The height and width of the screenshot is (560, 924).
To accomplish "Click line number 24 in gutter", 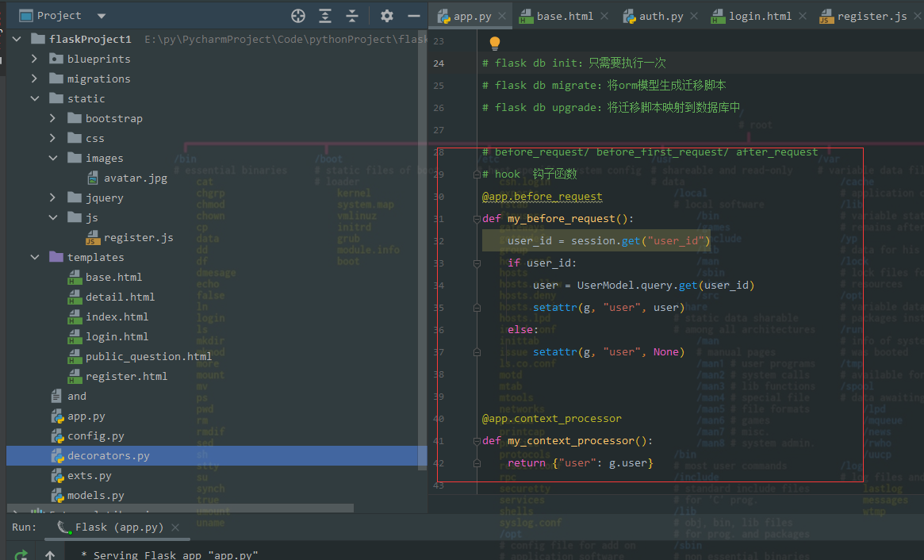I will pos(439,63).
